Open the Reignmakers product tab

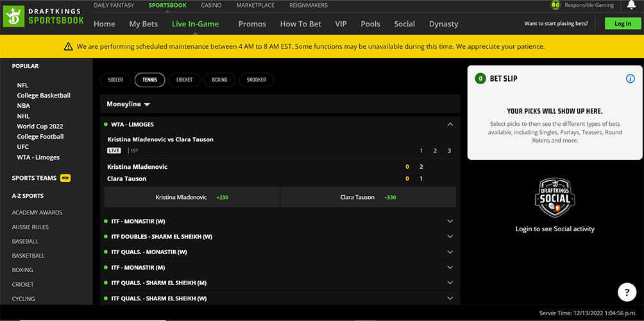tap(309, 5)
